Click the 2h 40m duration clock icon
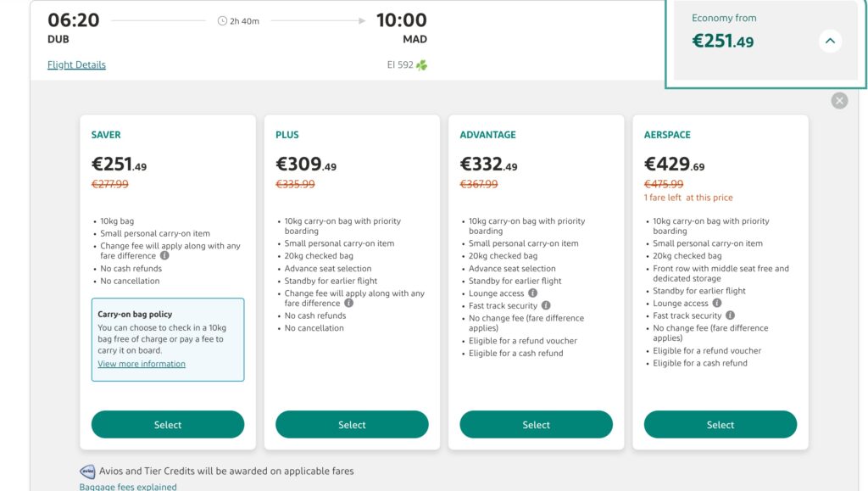The width and height of the screenshot is (868, 491). 222,21
